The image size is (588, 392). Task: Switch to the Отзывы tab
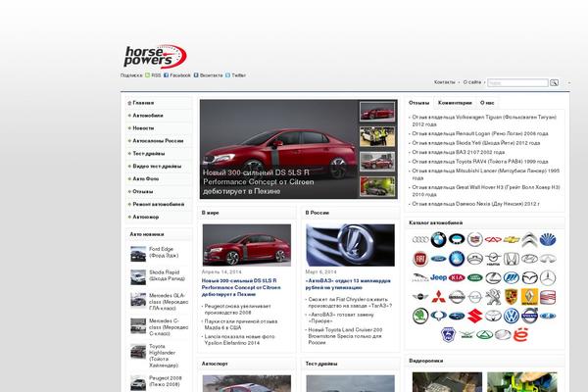pyautogui.click(x=418, y=103)
